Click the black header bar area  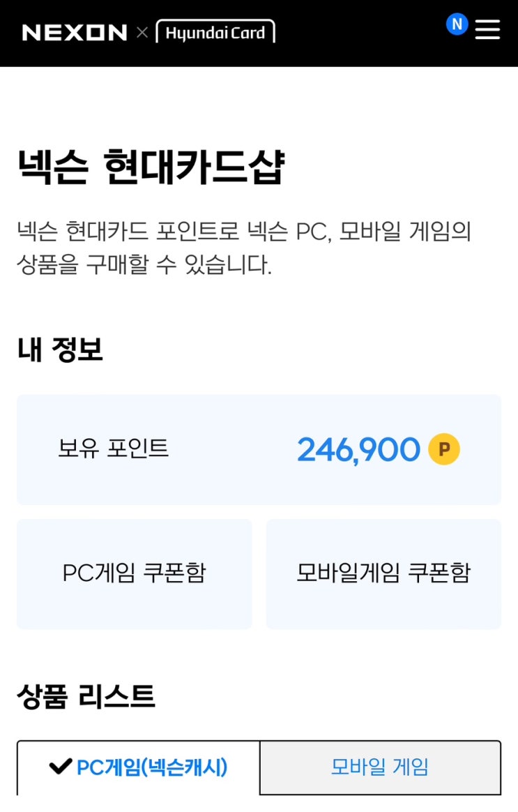(x=259, y=33)
